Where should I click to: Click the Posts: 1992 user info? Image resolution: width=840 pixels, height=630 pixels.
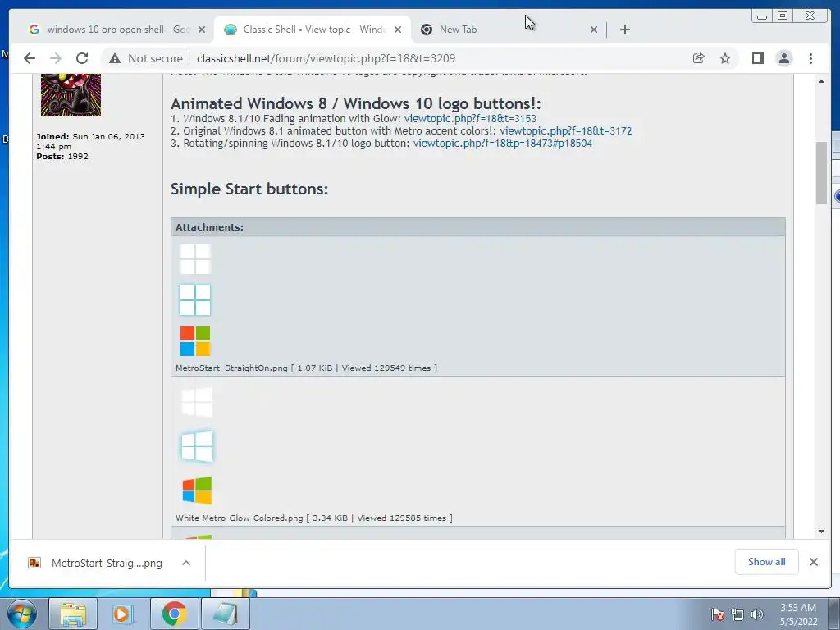click(x=62, y=157)
